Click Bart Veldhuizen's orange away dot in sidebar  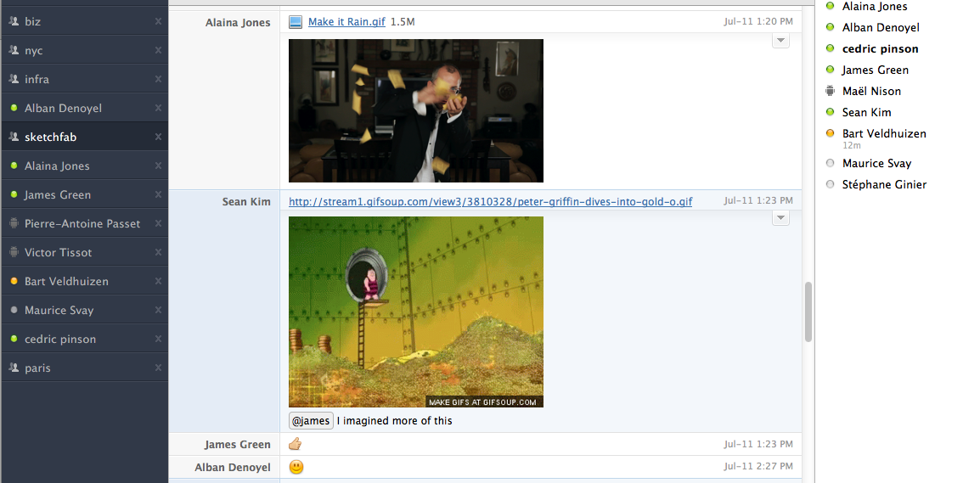tap(14, 281)
